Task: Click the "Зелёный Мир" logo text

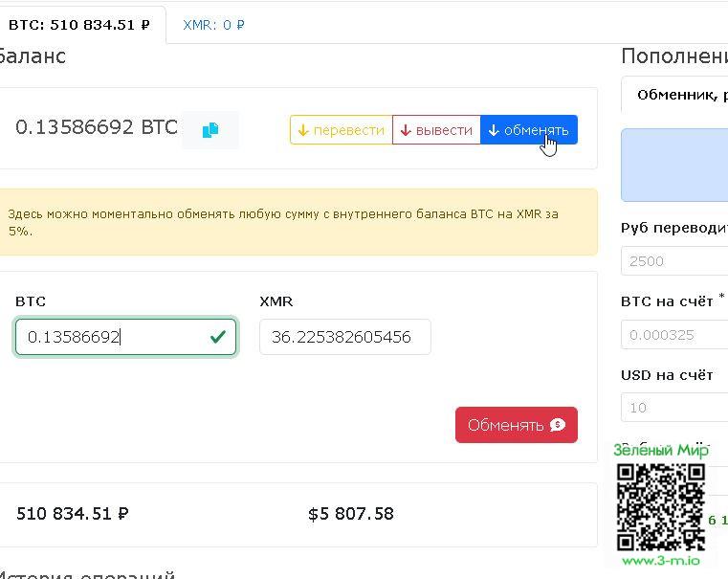Action: [x=660, y=450]
